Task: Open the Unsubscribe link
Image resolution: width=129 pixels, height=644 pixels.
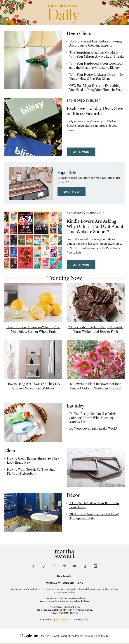Action: click(64, 576)
